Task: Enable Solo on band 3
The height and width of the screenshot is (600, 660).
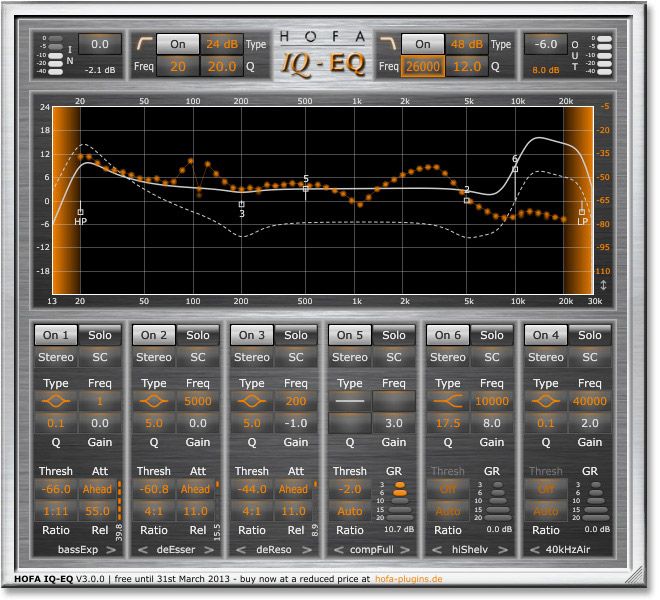Action: click(x=296, y=335)
